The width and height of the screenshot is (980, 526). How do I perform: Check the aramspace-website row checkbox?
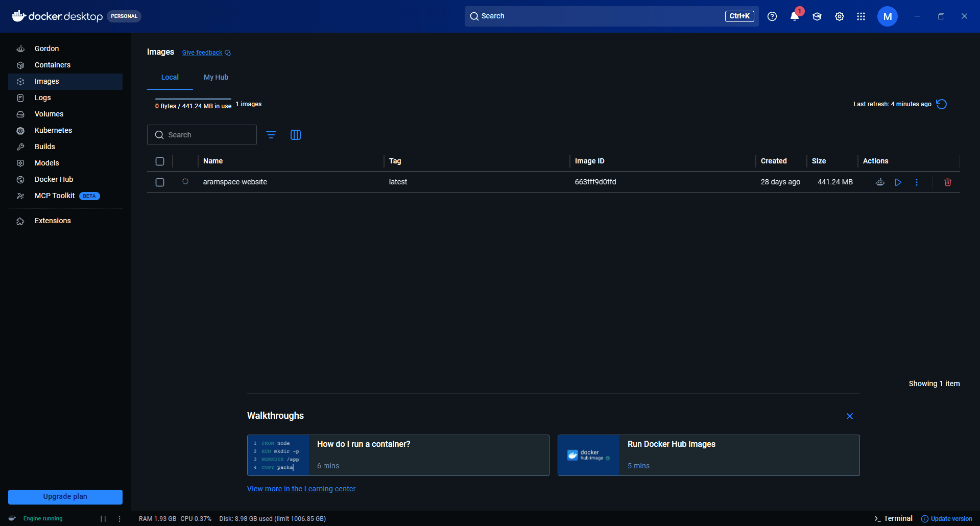[x=160, y=182]
